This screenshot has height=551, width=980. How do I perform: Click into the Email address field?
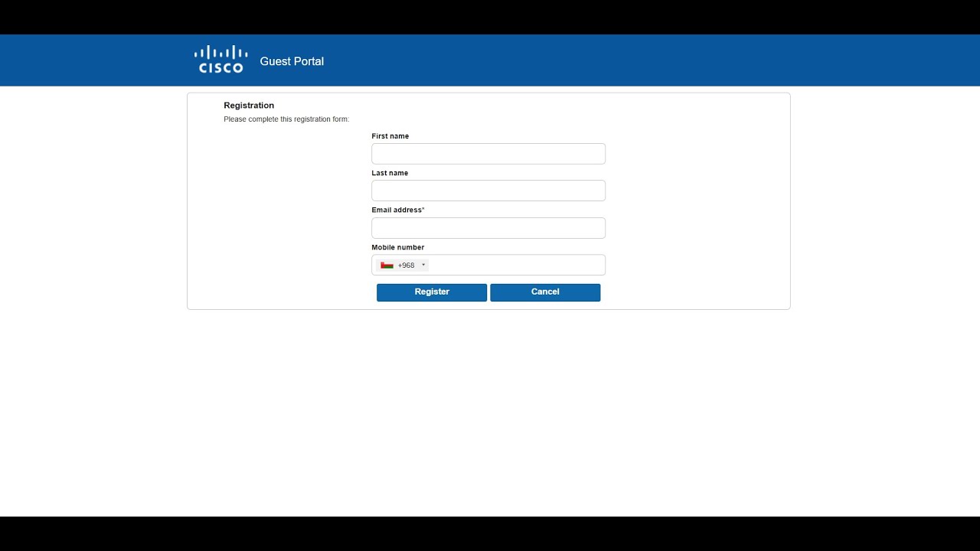click(488, 228)
